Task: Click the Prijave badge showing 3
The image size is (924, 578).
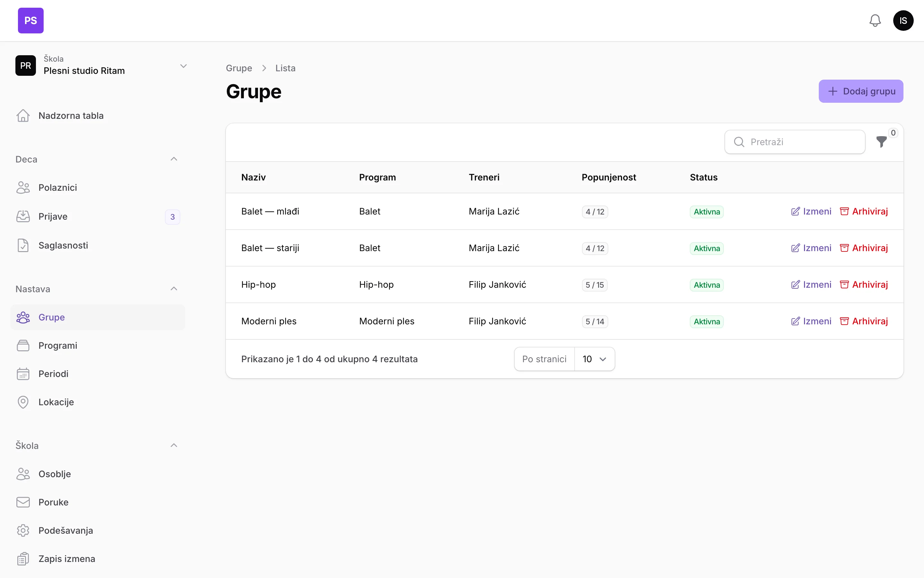Action: [x=173, y=217]
